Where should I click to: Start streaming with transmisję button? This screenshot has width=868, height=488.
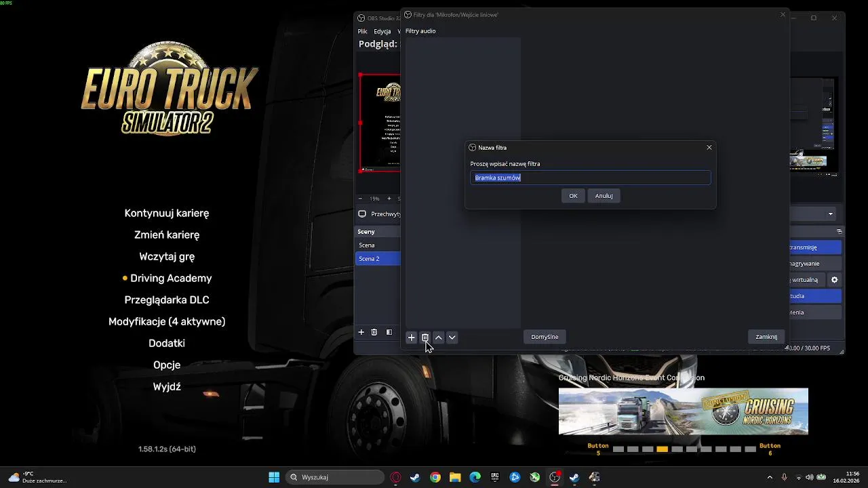816,247
